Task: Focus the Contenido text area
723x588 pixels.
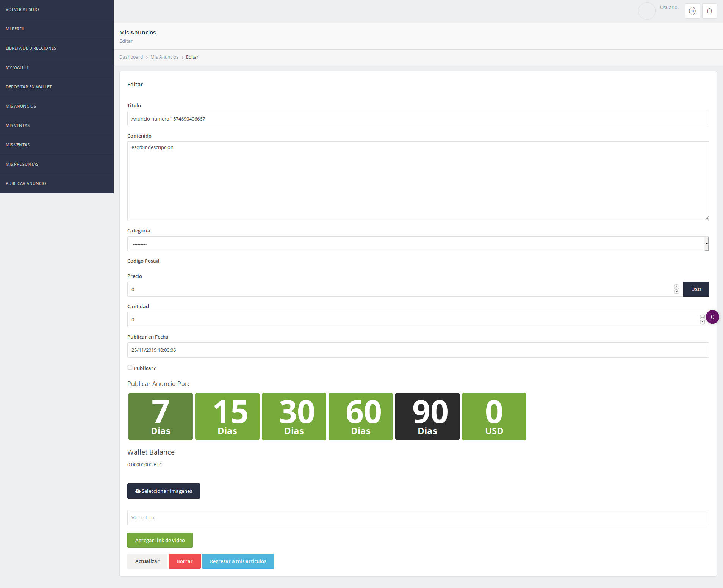Action: point(418,181)
